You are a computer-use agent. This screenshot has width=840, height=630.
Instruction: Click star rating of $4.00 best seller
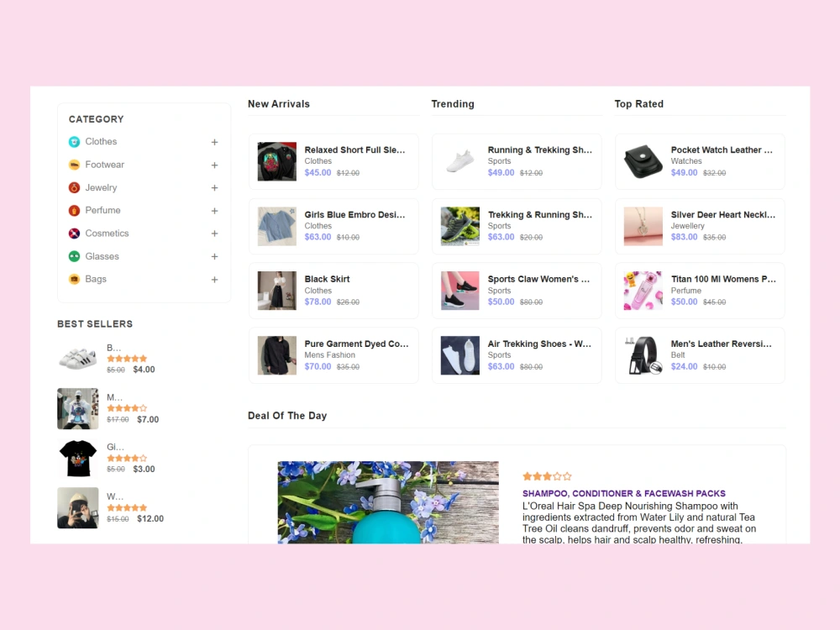click(x=127, y=359)
